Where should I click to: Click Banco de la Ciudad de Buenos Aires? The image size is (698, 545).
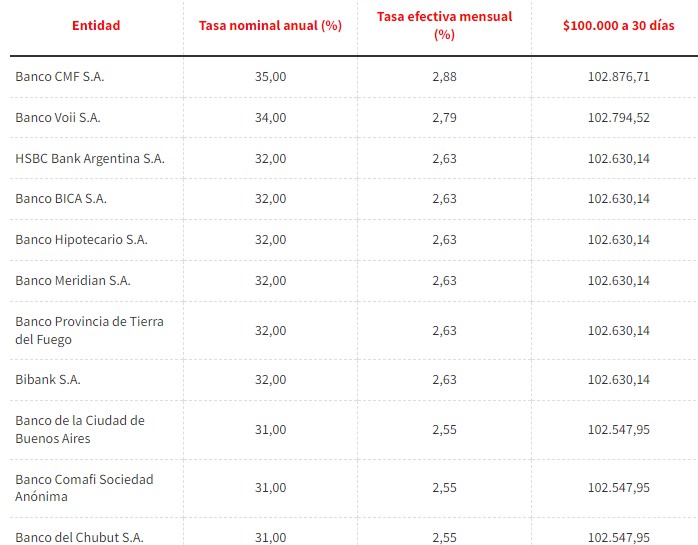[x=80, y=429]
